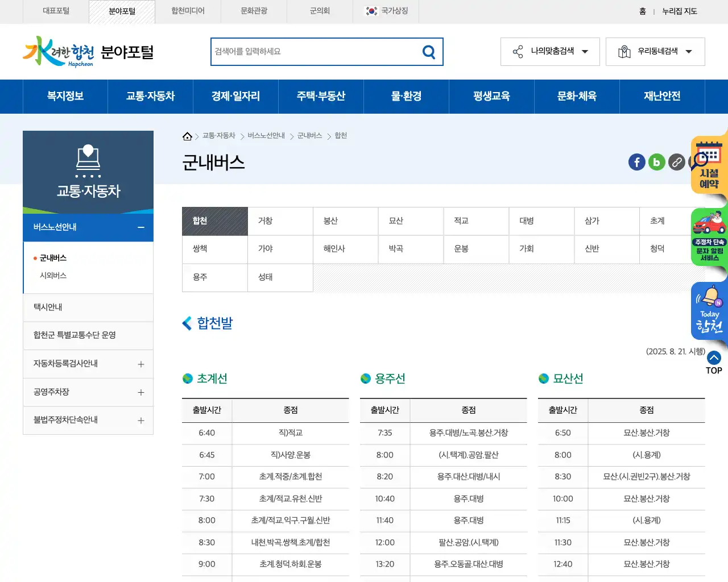Switch to the 분야포털 top menu tab
Screen dimensions: 728x582
click(x=122, y=11)
